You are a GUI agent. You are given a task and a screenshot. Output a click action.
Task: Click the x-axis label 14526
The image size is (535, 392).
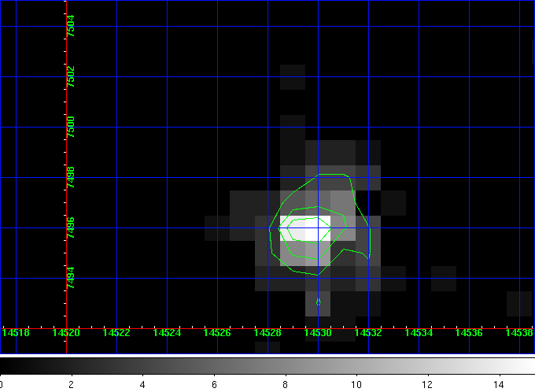coord(217,333)
